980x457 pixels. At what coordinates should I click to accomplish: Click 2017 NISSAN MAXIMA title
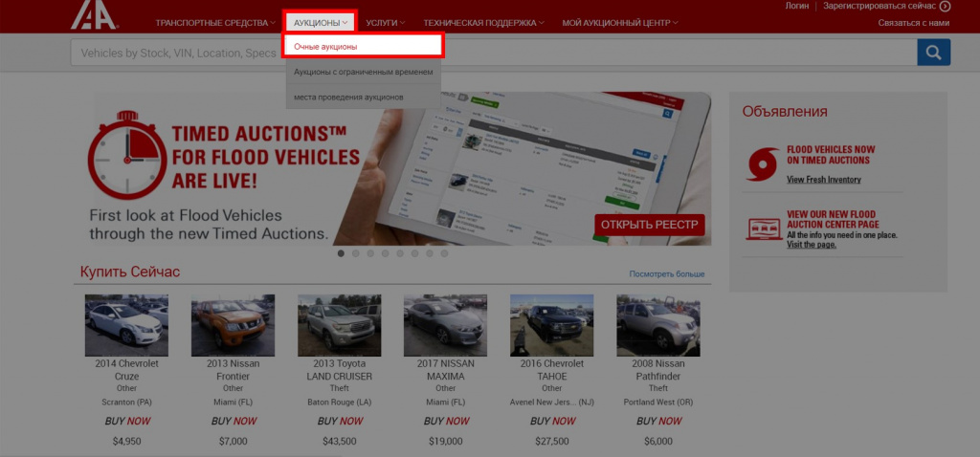click(446, 370)
